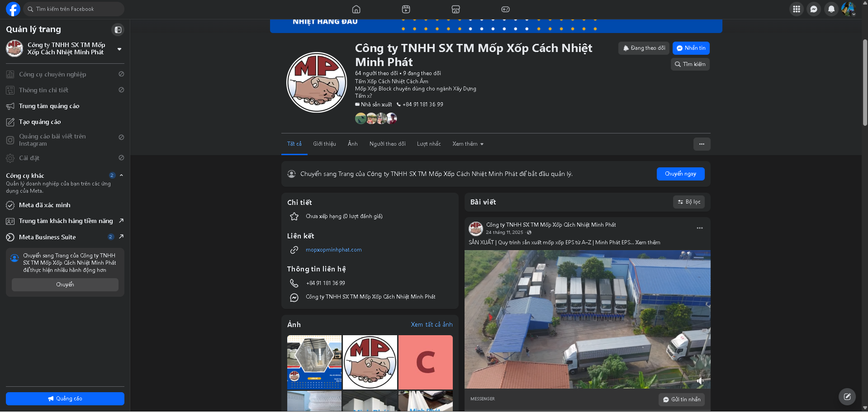
Task: Open the Gaming icon in top bar
Action: [506, 9]
